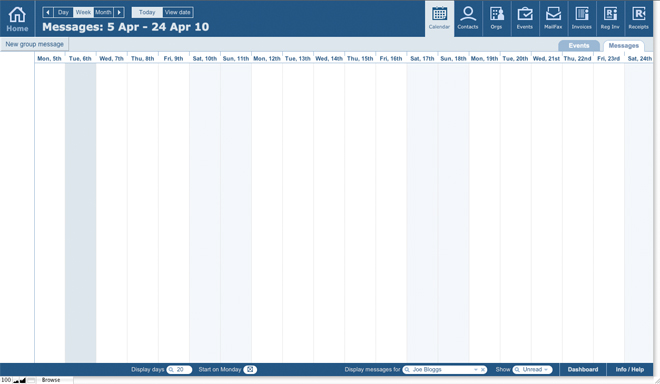This screenshot has width=660, height=384.
Task: Click the Sat, 10th column header
Action: (x=205, y=59)
